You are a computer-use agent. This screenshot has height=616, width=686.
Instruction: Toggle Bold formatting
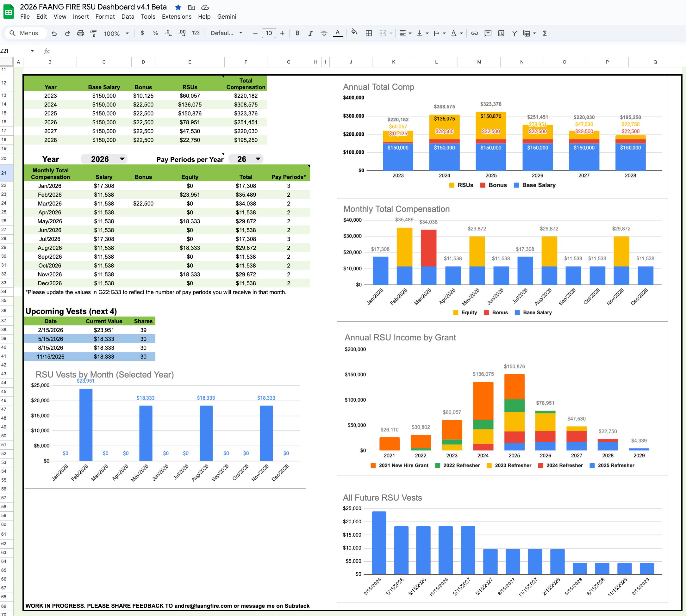point(297,33)
